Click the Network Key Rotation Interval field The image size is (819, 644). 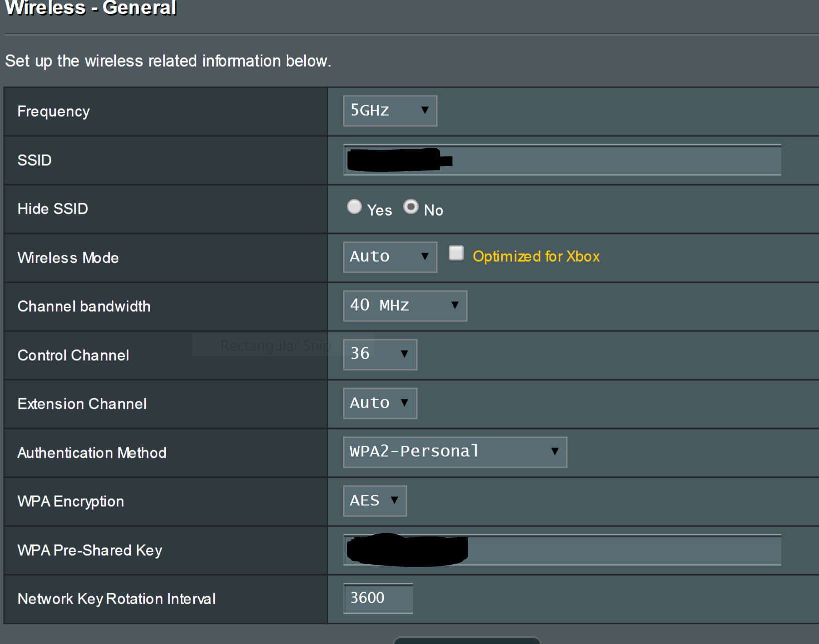point(377,598)
